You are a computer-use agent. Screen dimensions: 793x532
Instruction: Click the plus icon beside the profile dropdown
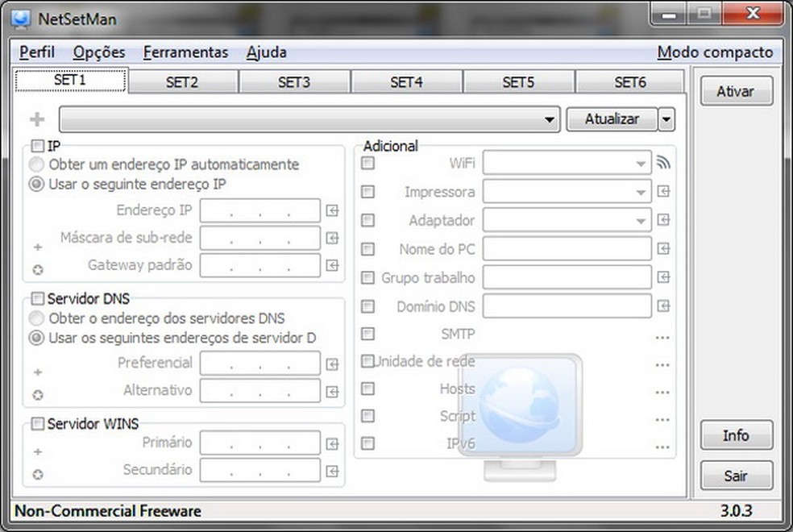[x=37, y=119]
